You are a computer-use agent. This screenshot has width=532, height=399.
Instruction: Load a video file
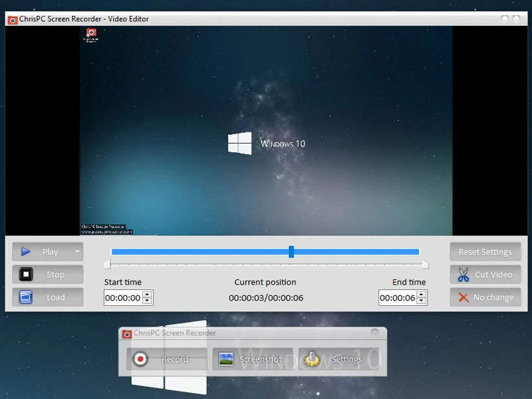[x=47, y=297]
